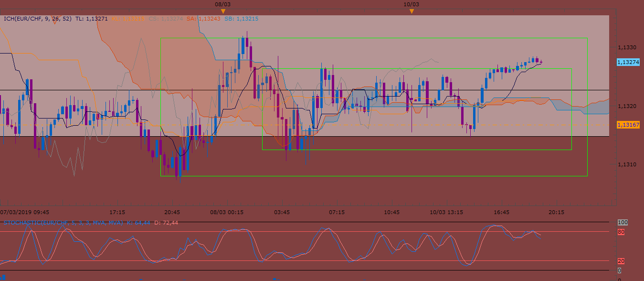
Task: Click the 20:45 time axis label
Action: 172,212
